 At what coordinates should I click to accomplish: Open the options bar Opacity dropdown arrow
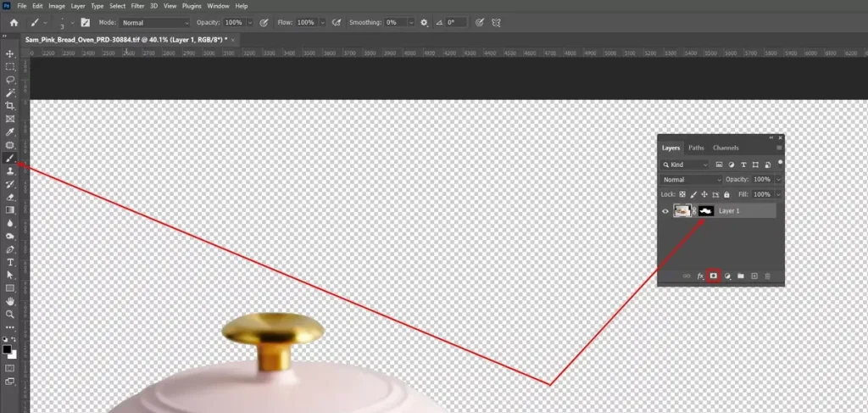click(x=250, y=23)
